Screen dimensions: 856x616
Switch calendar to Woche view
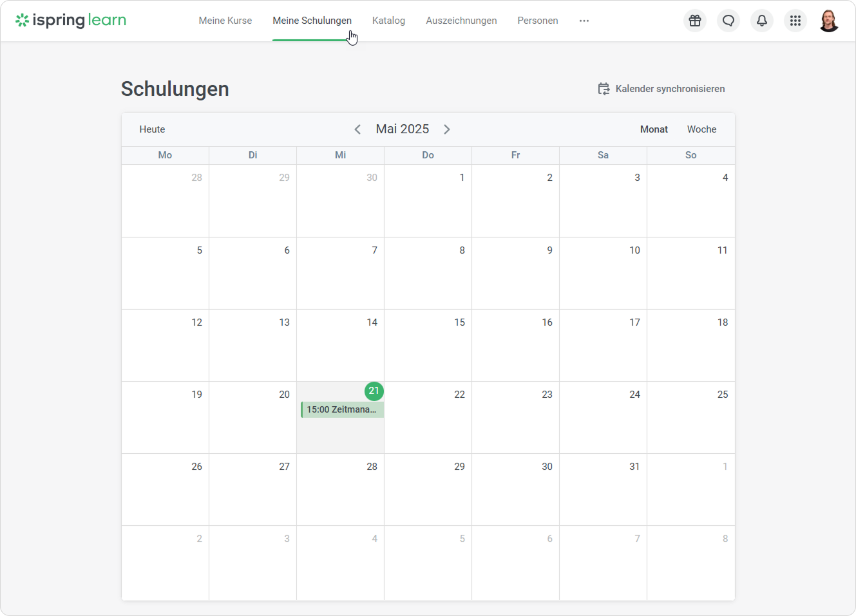click(x=701, y=129)
